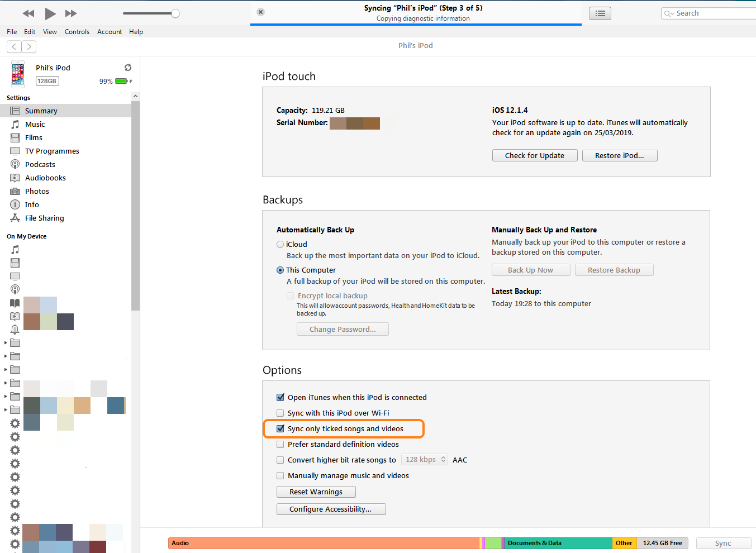Click the sidebar vertical scrollbar thumb
The image size is (756, 553).
click(x=135, y=206)
